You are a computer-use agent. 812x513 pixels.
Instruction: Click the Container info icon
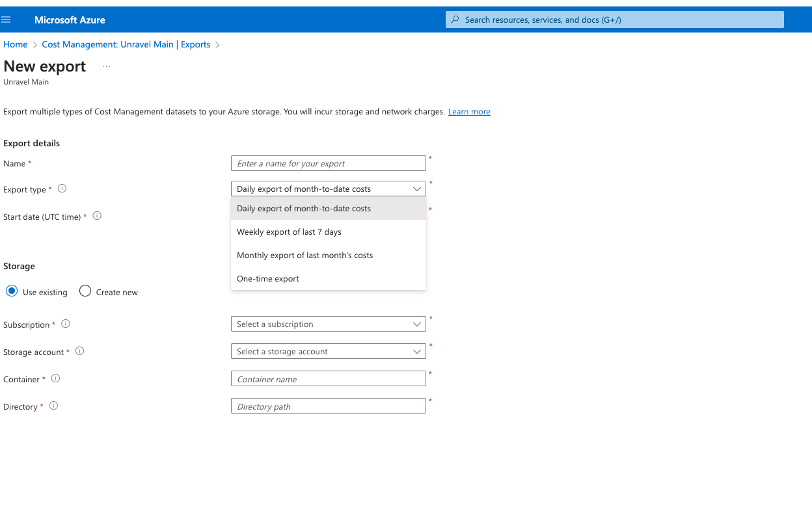(56, 378)
